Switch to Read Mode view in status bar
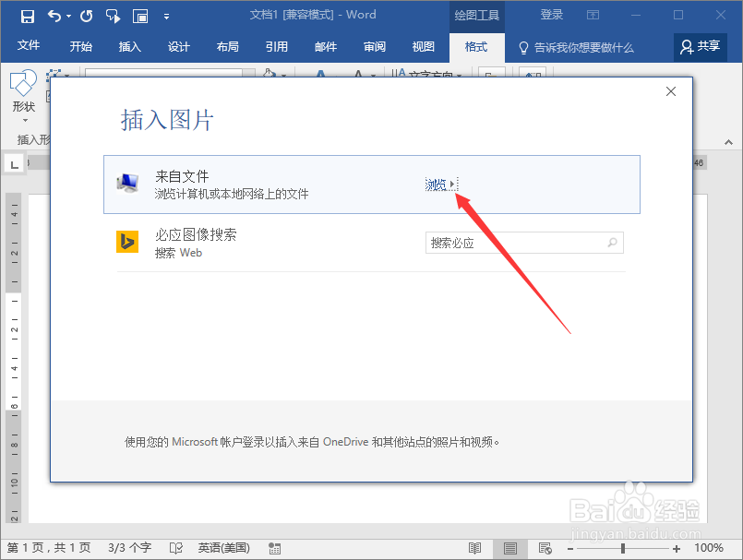Screen dimensions: 743x560 (476, 548)
